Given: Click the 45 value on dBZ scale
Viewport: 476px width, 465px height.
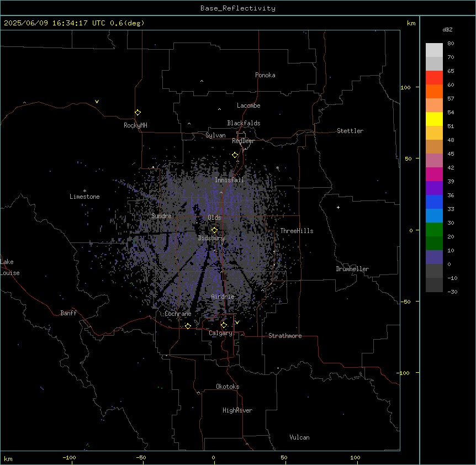Looking at the screenshot, I should click(x=451, y=154).
